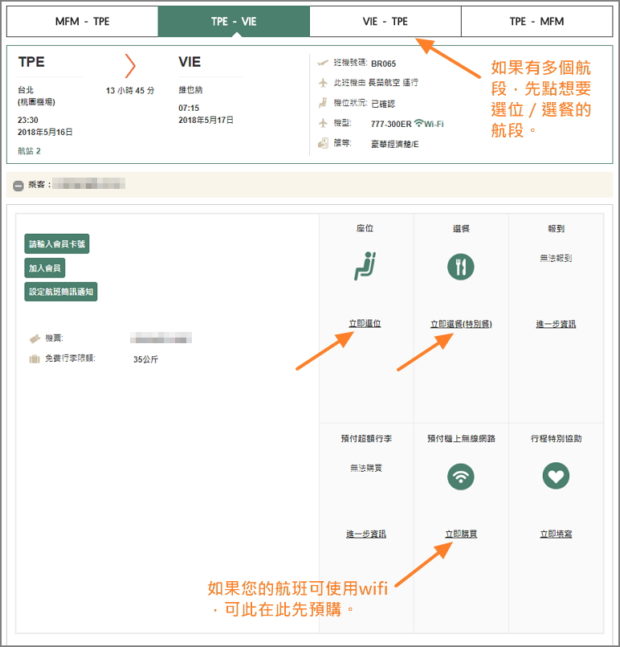The image size is (620, 647).
Task: Open 進一步資訊 link under prepaid baggage
Action: 366,534
